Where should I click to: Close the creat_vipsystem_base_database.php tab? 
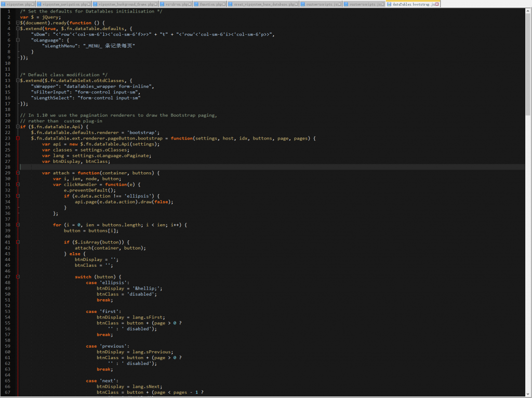point(297,4)
